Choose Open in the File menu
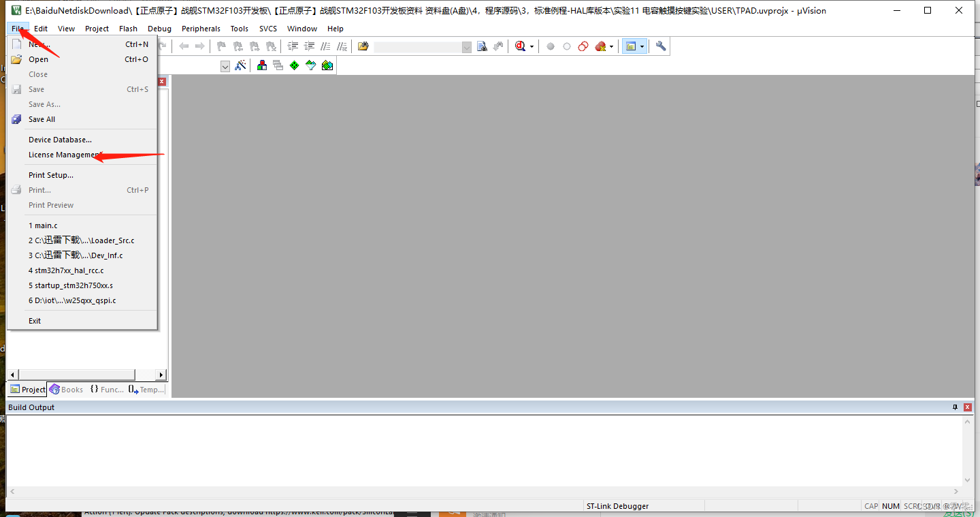Screen dimensions: 980x517 (82, 59)
